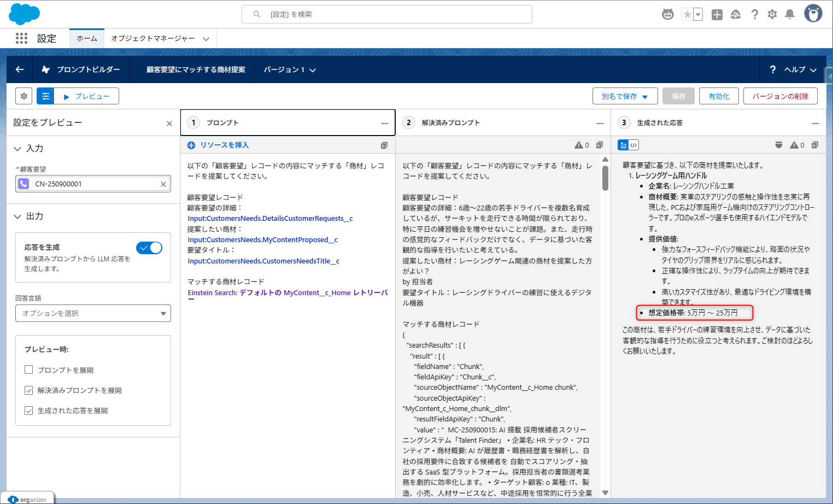Copy the prompt template text
Screen dimensions: 833x504
click(x=384, y=145)
